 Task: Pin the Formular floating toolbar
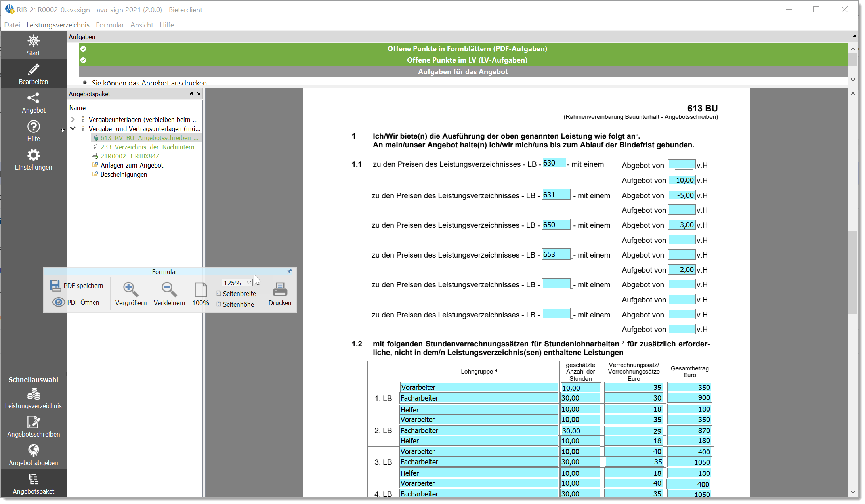289,271
